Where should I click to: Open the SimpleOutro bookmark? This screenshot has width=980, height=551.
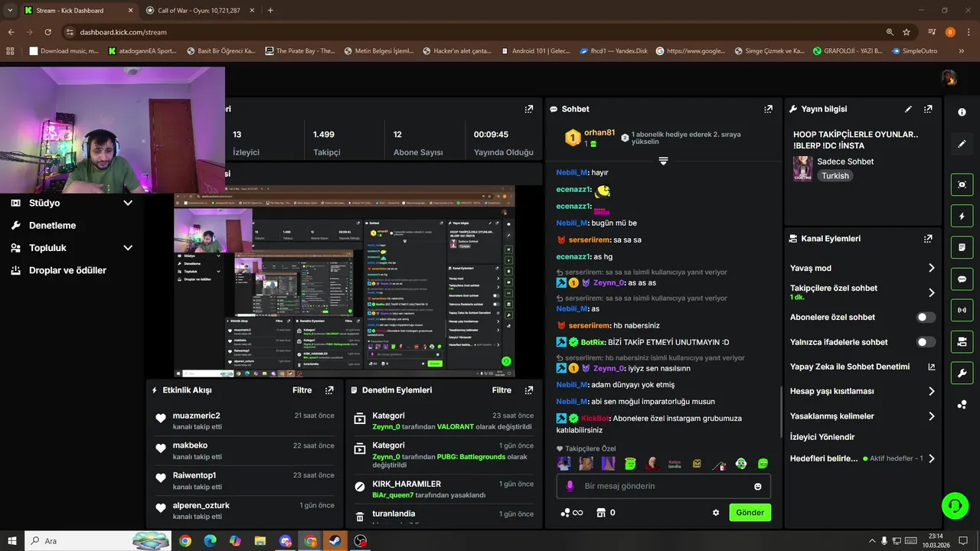click(914, 51)
